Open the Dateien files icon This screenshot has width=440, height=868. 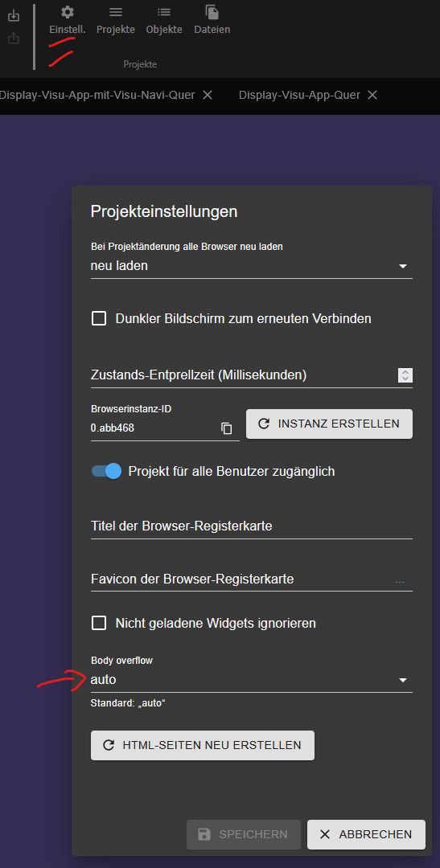pyautogui.click(x=212, y=12)
